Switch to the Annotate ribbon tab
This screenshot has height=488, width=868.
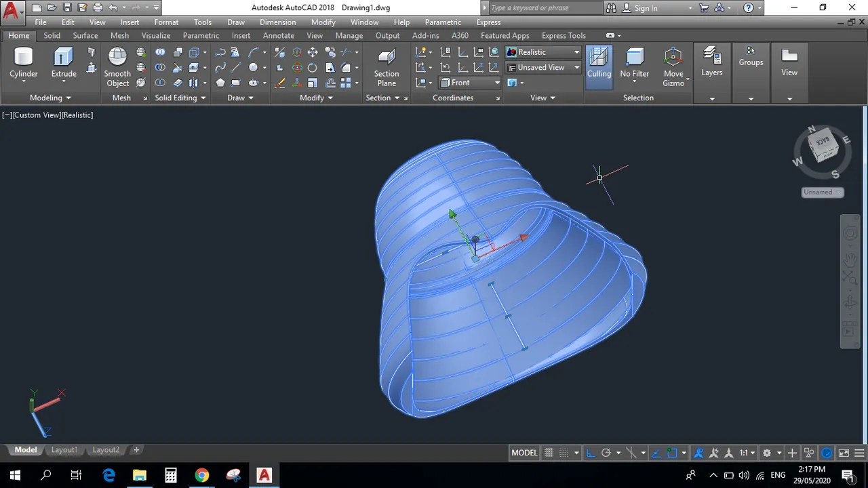coord(279,35)
